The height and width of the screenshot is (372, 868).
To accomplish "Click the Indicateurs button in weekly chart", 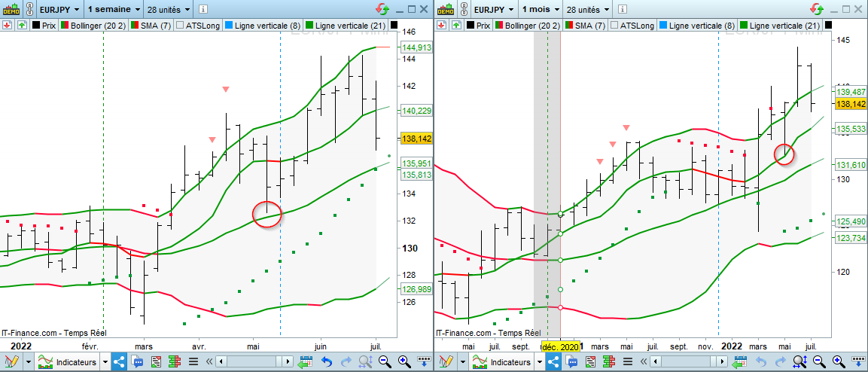I will click(67, 362).
